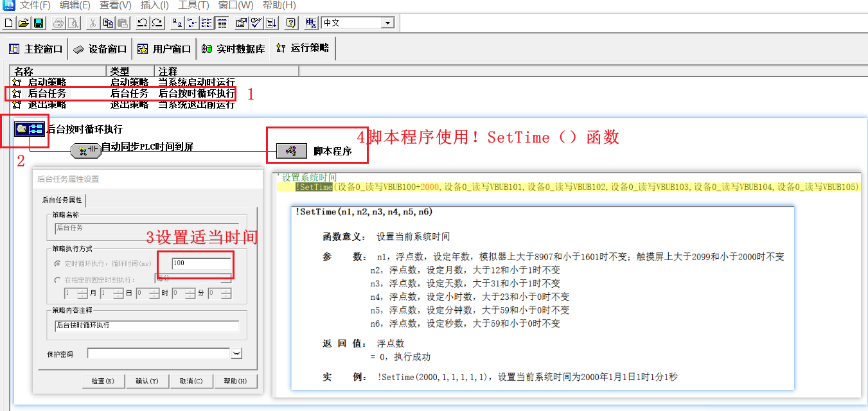Screen dimensions: 868x411
Task: Click the Open project folder icon
Action: click(x=24, y=23)
